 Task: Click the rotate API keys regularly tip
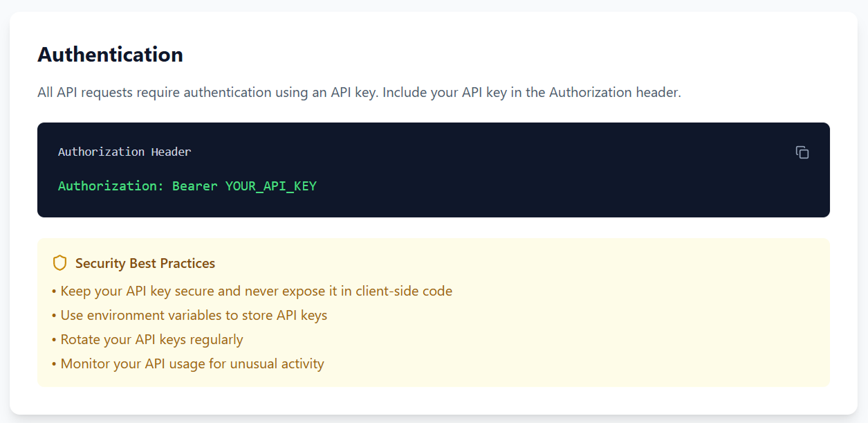147,339
